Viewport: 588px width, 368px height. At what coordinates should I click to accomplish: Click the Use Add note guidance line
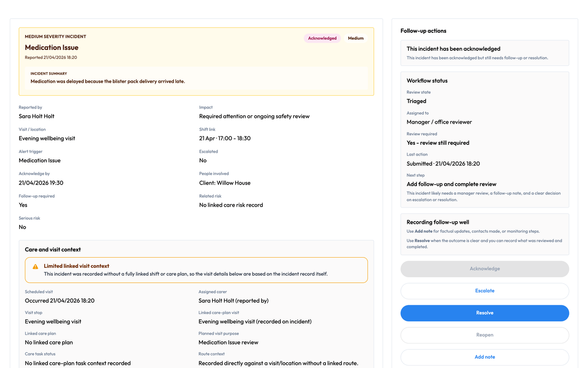(x=474, y=231)
